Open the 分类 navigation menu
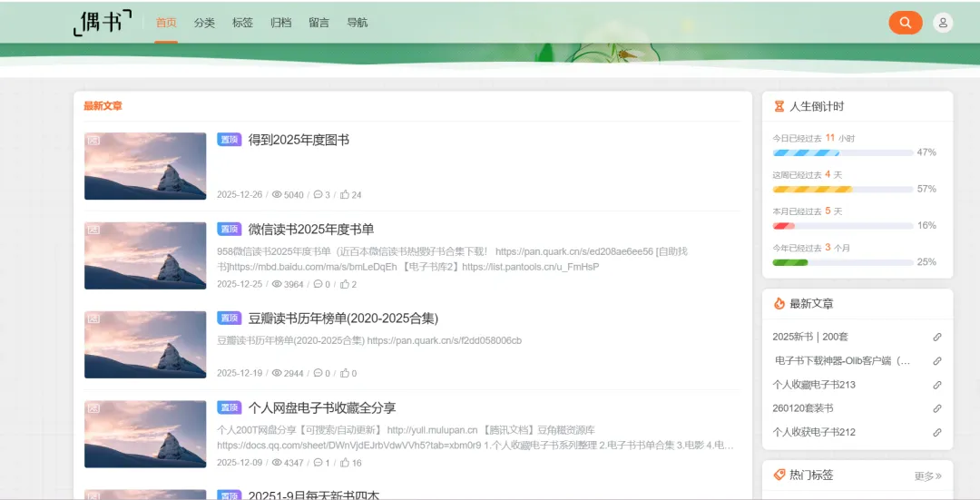 (x=204, y=23)
